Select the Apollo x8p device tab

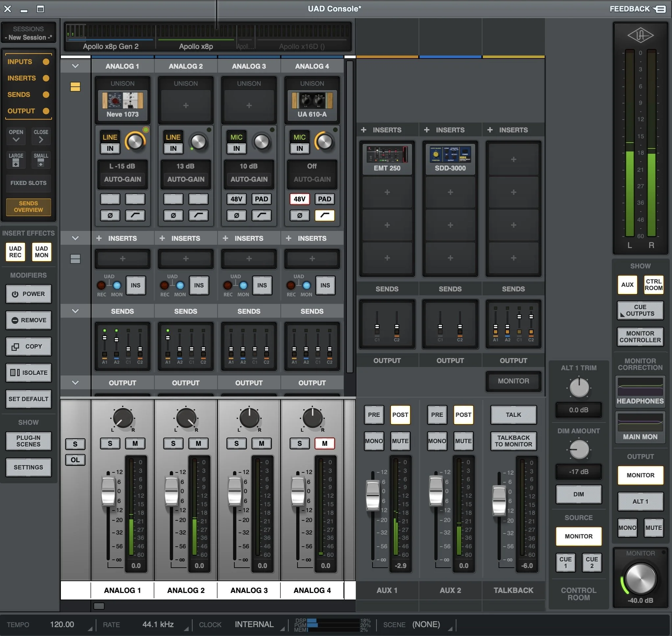[196, 46]
